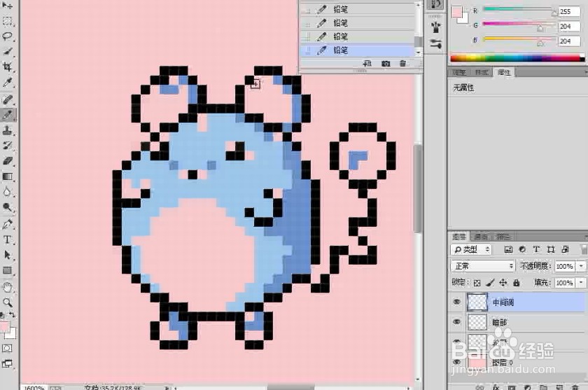Switch to the 调整 tab

(x=459, y=72)
